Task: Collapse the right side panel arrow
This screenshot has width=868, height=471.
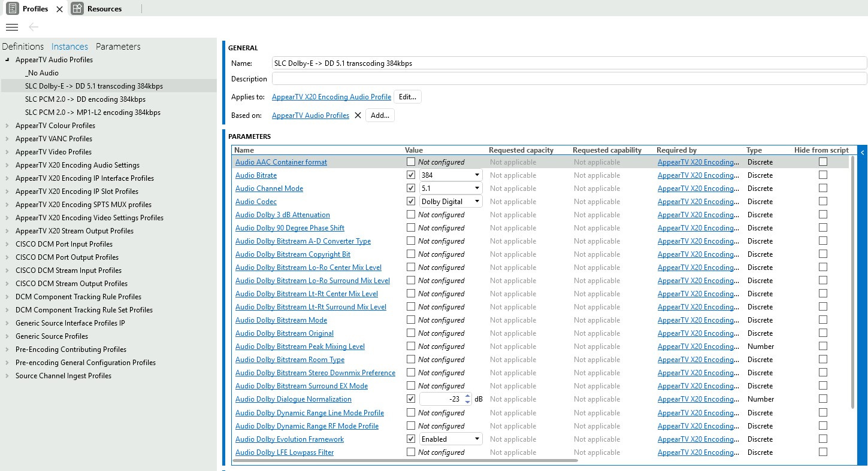Action: click(862, 153)
